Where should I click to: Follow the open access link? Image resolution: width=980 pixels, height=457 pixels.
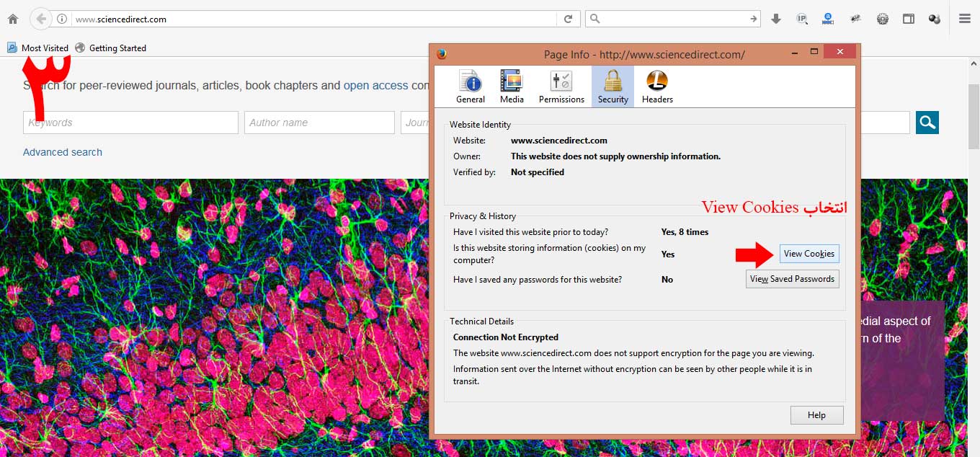tap(375, 85)
